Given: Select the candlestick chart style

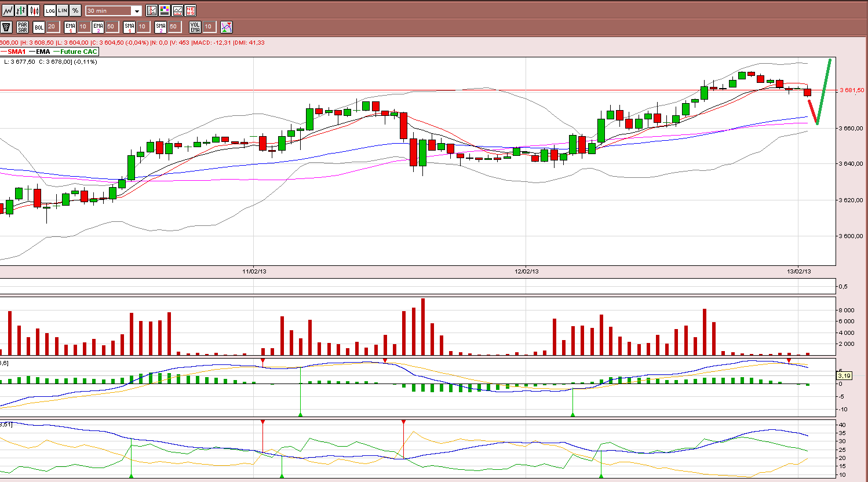Looking at the screenshot, I should pos(34,10).
